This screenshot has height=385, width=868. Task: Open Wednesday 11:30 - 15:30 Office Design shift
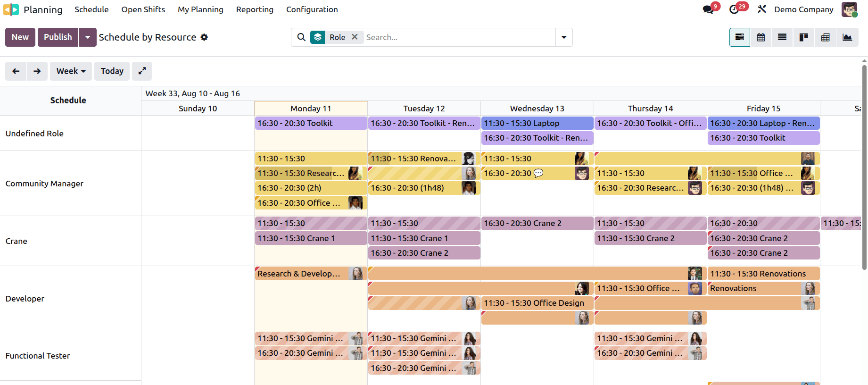(x=537, y=303)
